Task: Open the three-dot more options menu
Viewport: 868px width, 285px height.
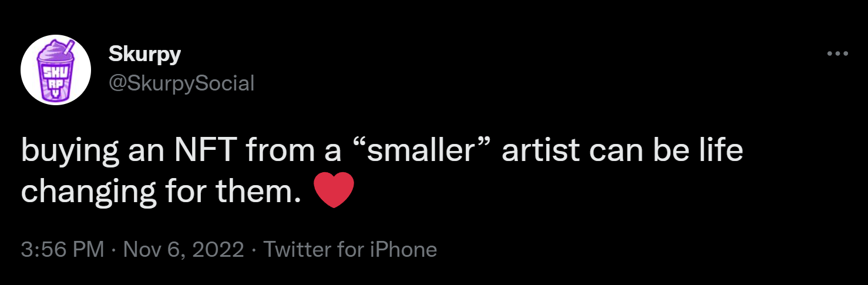Action: (837, 53)
